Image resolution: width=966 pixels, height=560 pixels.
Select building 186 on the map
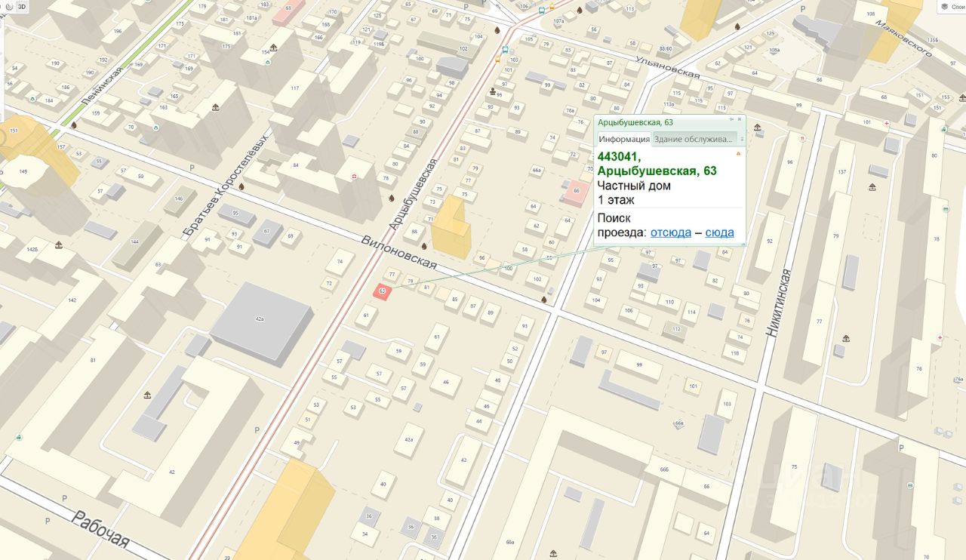click(66, 88)
